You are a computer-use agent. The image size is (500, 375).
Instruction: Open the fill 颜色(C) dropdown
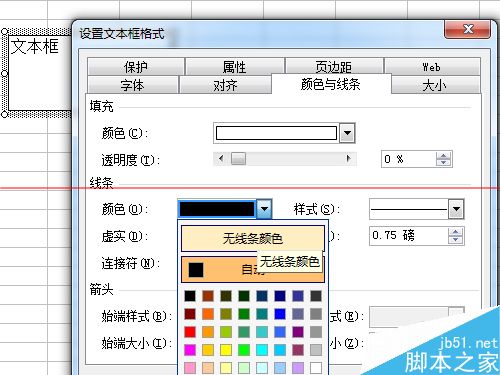pos(347,133)
